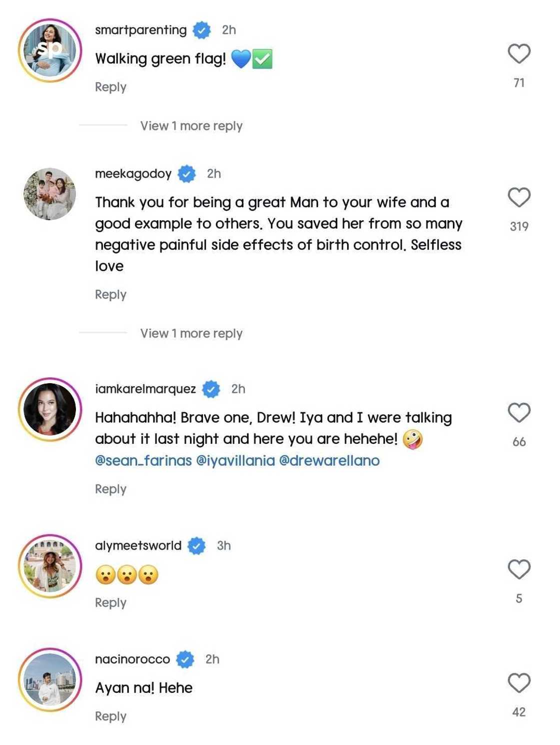This screenshot has height=745, width=560.
Task: Open smartparenting profile picture
Action: [50, 51]
